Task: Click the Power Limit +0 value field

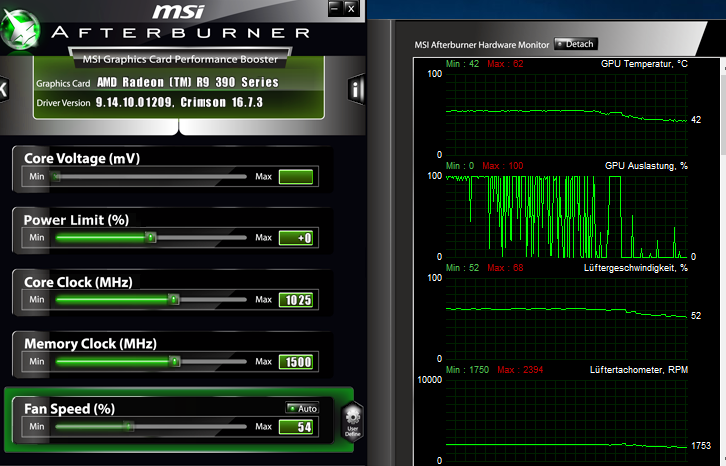Action: point(296,238)
